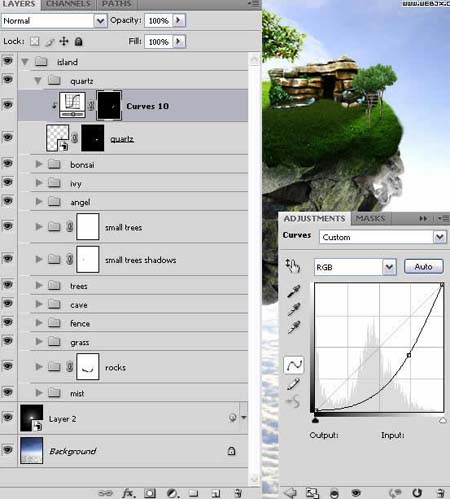Click the new adjustment layer icon
The width and height of the screenshot is (450, 499).
click(x=172, y=493)
